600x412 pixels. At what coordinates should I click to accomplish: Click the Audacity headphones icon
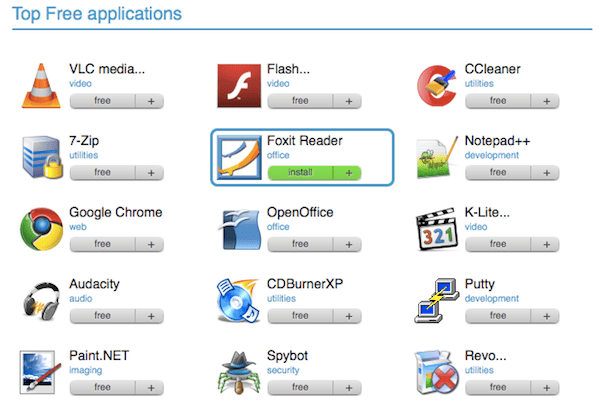[x=41, y=301]
